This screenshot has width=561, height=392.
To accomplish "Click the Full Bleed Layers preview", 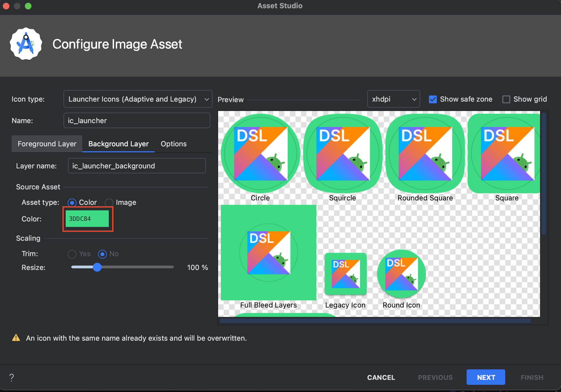I will 268,252.
